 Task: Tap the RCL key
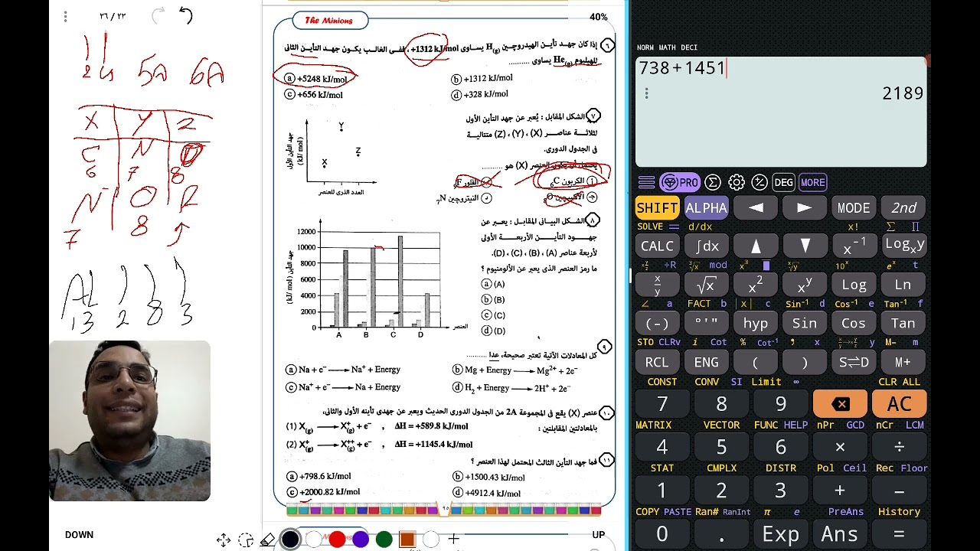657,362
